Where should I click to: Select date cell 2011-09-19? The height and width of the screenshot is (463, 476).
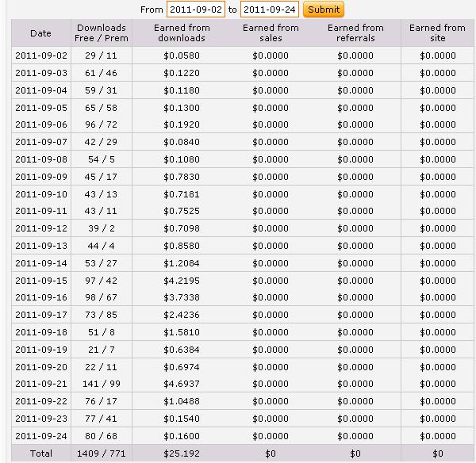[41, 350]
